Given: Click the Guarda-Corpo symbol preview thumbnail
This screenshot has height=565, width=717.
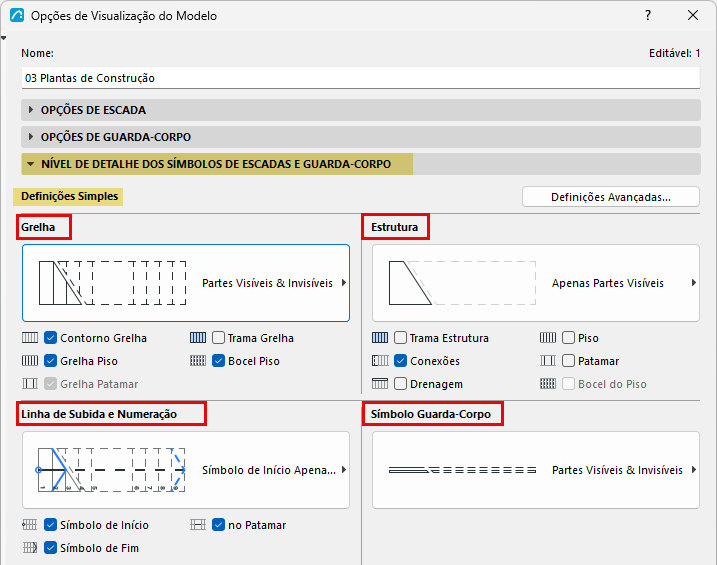Looking at the screenshot, I should [462, 470].
